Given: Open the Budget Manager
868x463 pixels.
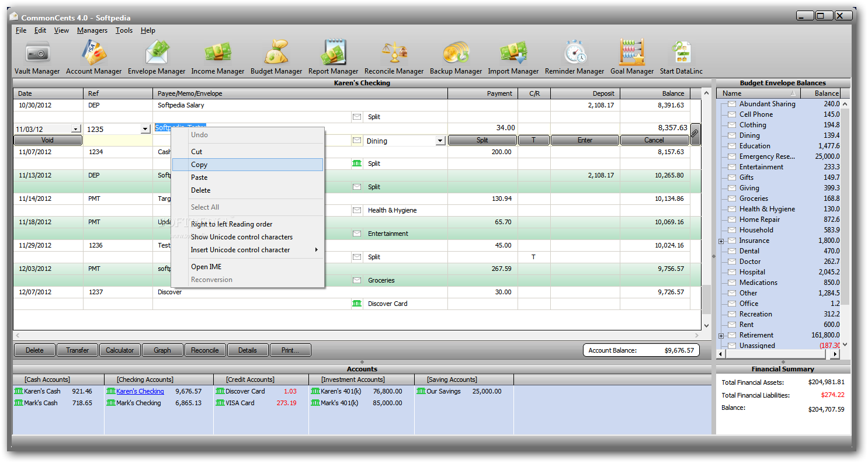Looking at the screenshot, I should pyautogui.click(x=276, y=58).
